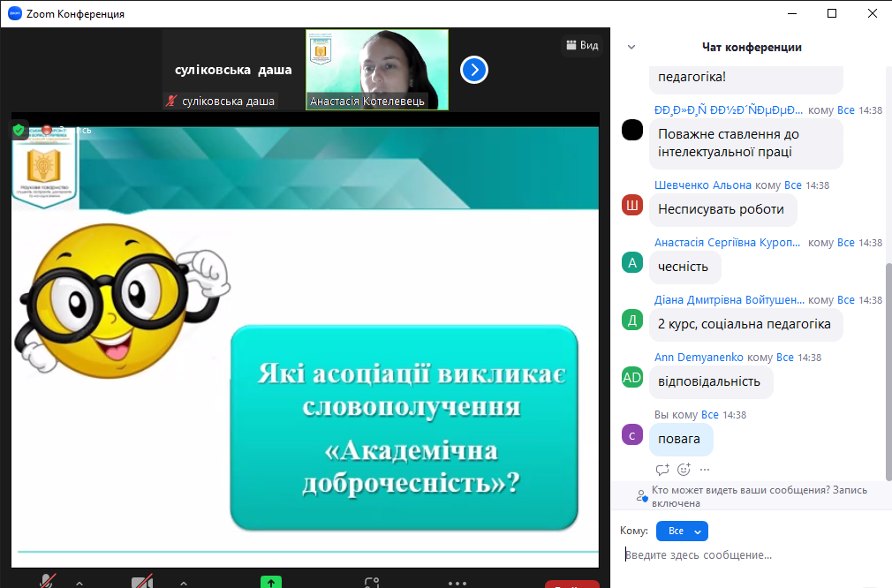The height and width of the screenshot is (588, 892).
Task: Click the reply-in-thread icon under повага message
Action: pos(662,469)
